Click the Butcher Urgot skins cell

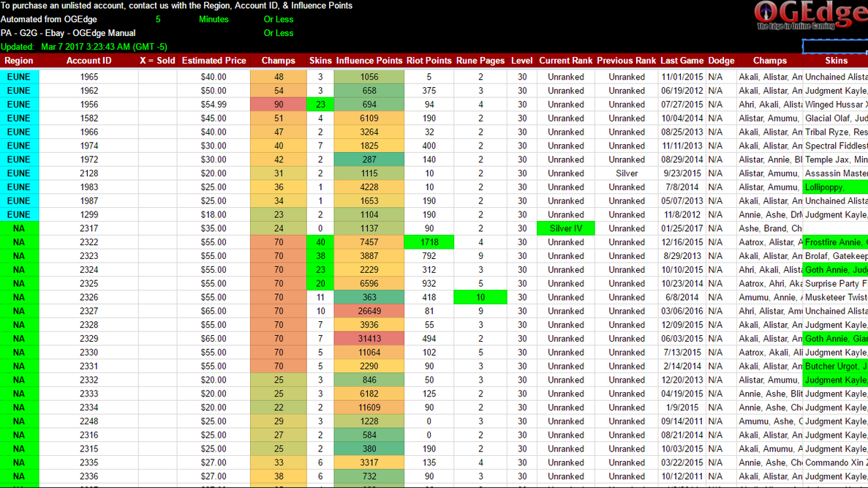835,366
